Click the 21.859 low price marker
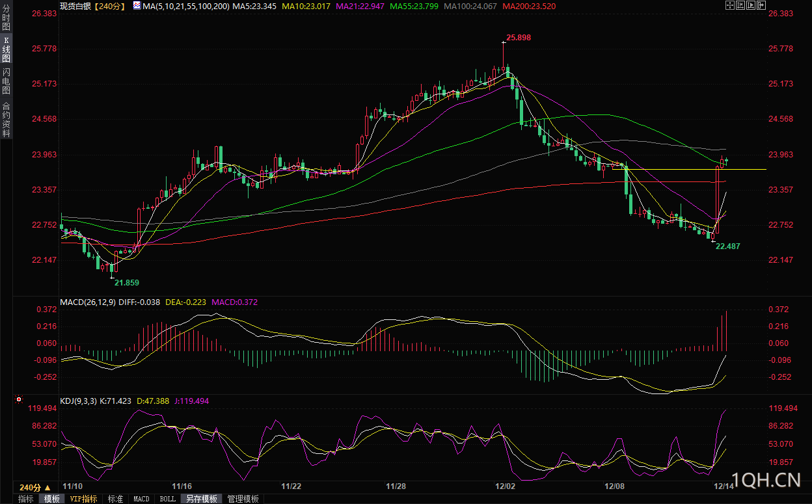The width and height of the screenshot is (812, 504). coord(127,283)
